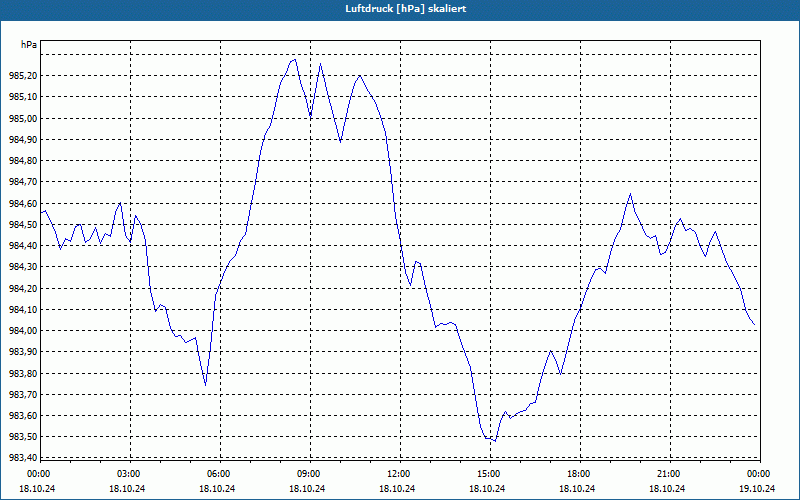Select the 12:00 x-axis label
800x500 pixels.
pos(399,474)
